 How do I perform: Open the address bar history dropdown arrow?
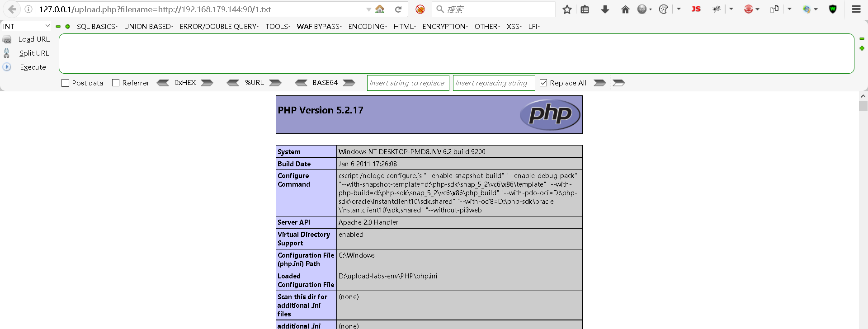tap(368, 9)
